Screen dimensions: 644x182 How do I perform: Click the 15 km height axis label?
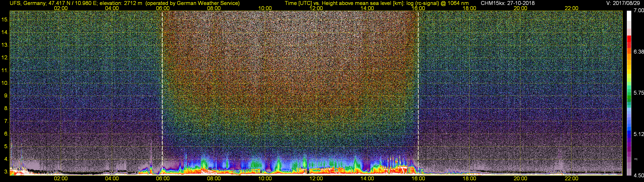[x=5, y=19]
